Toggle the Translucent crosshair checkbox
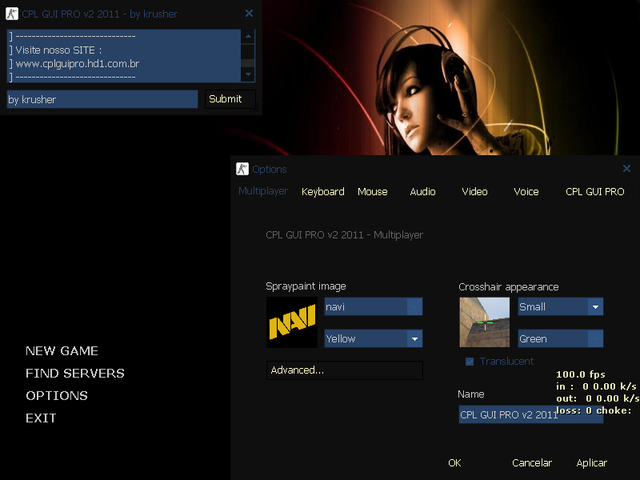Screen dimensions: 640x480 click(469, 361)
